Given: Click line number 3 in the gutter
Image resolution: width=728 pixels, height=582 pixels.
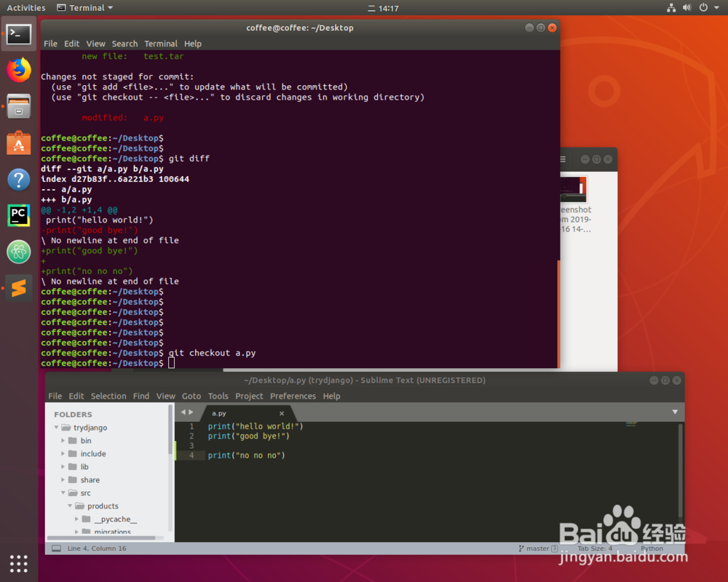Looking at the screenshot, I should 191,445.
